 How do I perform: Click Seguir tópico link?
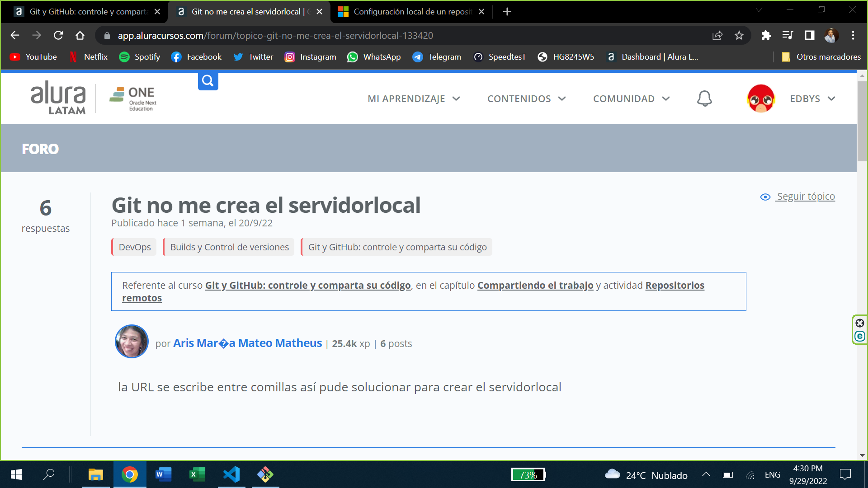805,196
